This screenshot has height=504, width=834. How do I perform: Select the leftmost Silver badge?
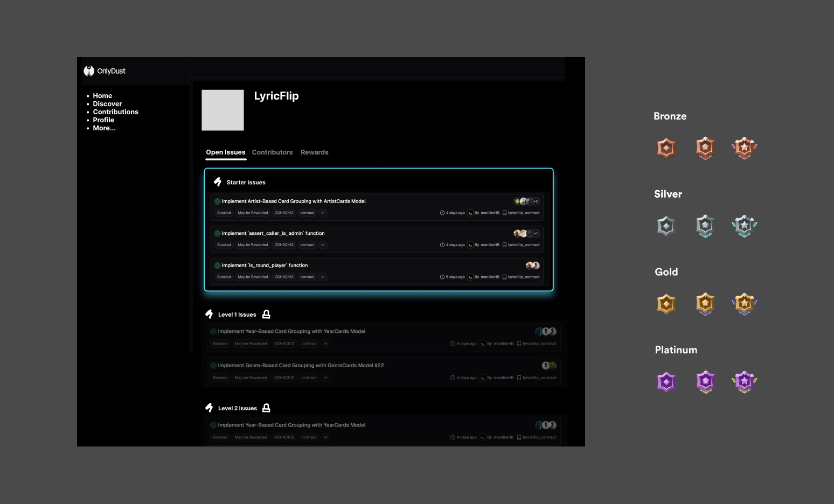pos(666,226)
